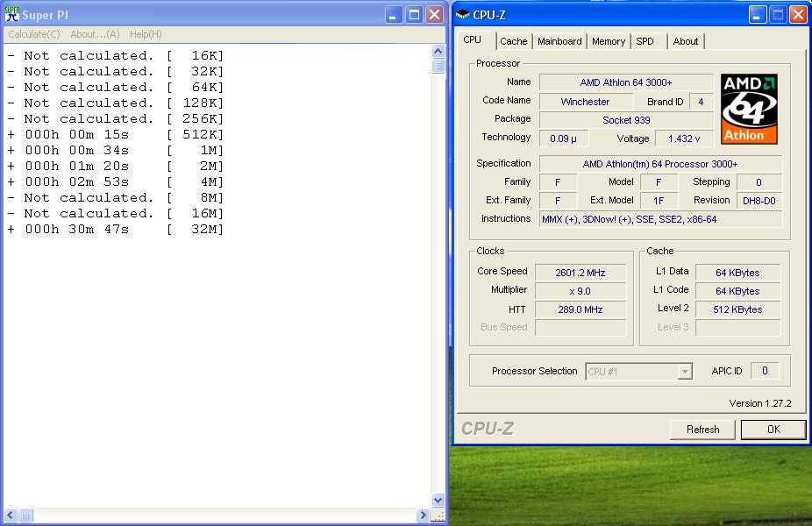Screen dimensions: 812x526
Task: Click the 4M result '000h 02m 53s'
Action: pos(76,182)
